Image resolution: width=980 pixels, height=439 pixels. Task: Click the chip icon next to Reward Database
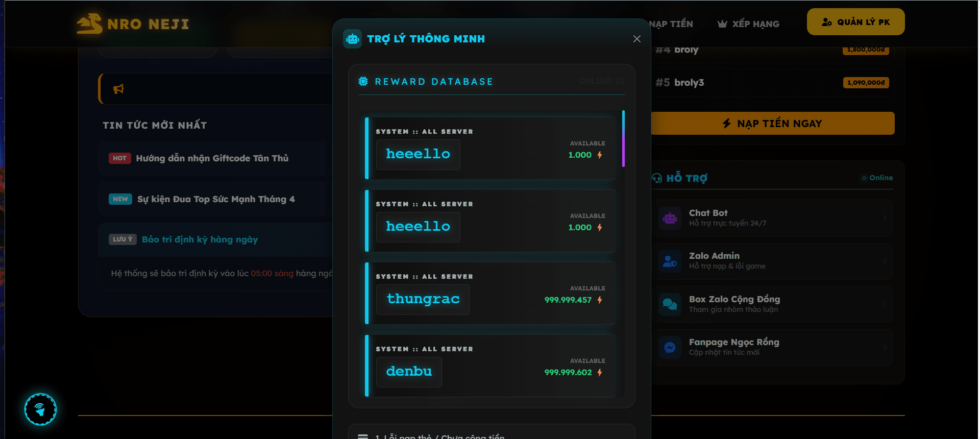tap(363, 82)
